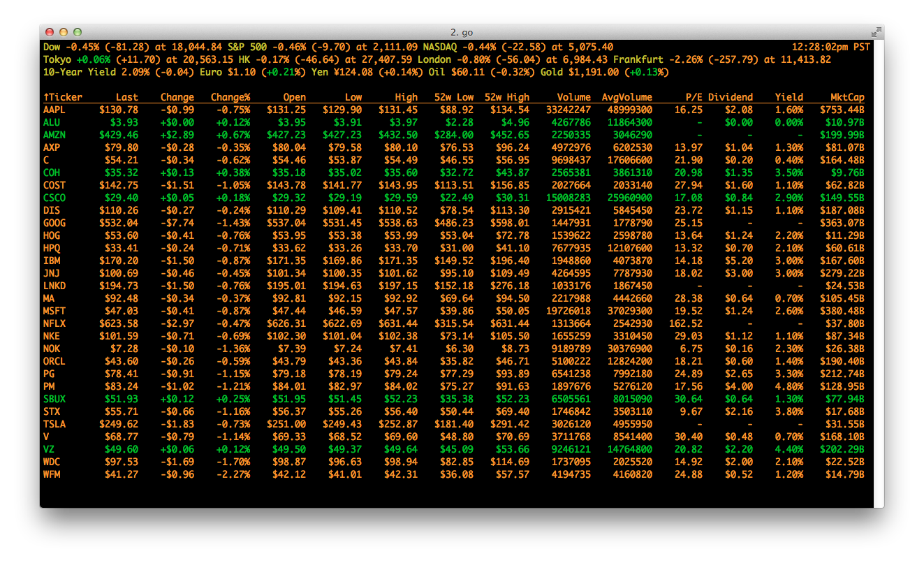Click the AMZN ticker symbol
The image size is (924, 563).
[54, 135]
